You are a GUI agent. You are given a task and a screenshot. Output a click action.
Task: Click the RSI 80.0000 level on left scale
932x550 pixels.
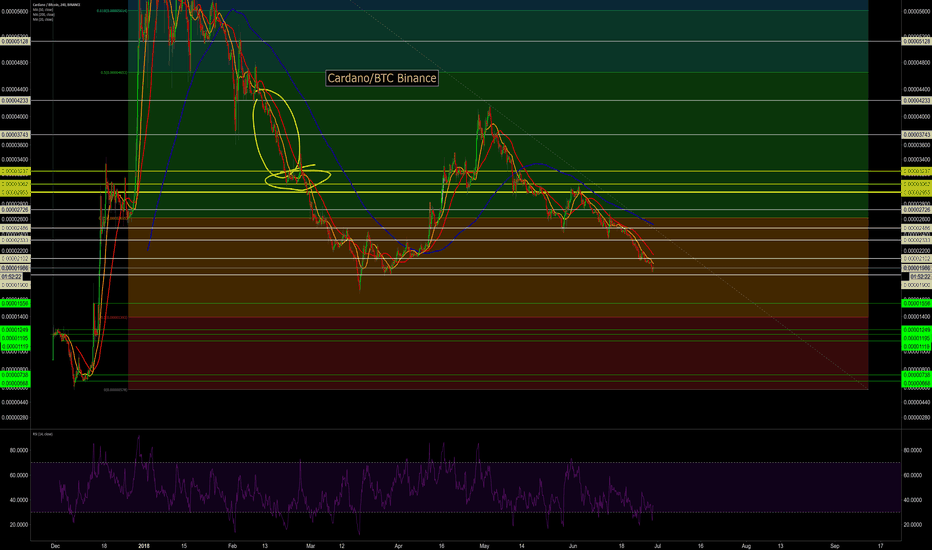pyautogui.click(x=19, y=451)
